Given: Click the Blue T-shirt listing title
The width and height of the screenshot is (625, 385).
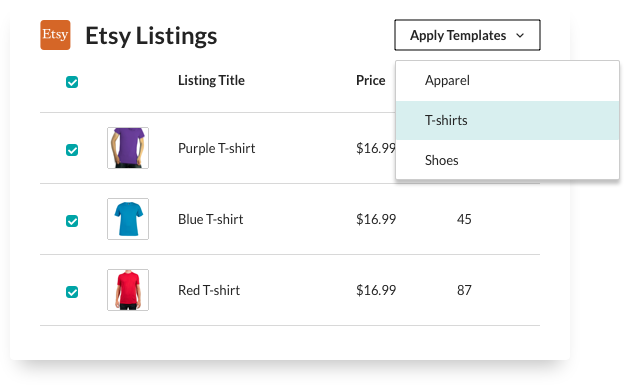Looking at the screenshot, I should [210, 219].
